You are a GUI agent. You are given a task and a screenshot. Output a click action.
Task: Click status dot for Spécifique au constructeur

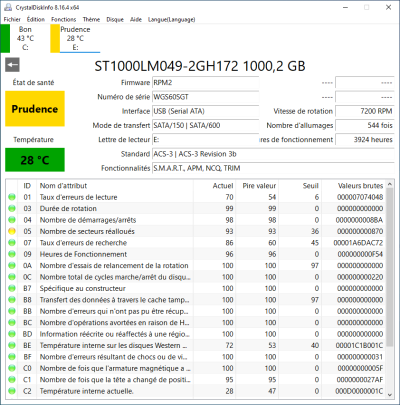click(x=12, y=288)
